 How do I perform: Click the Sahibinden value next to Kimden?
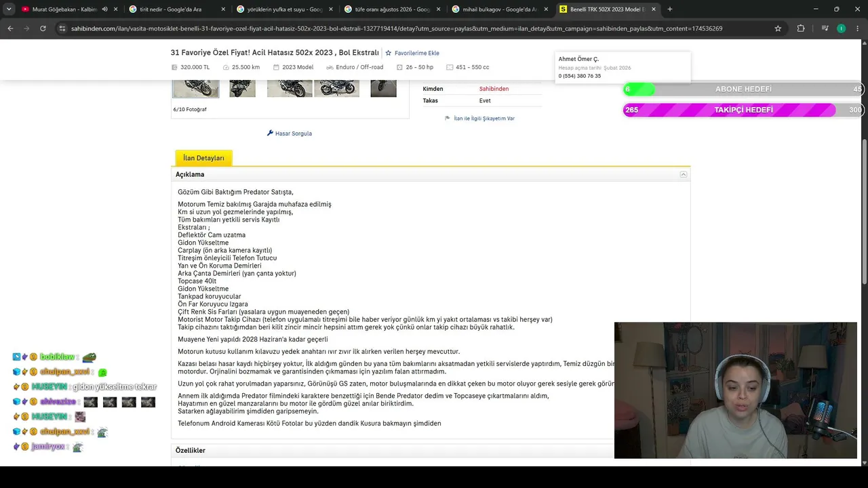coord(494,89)
